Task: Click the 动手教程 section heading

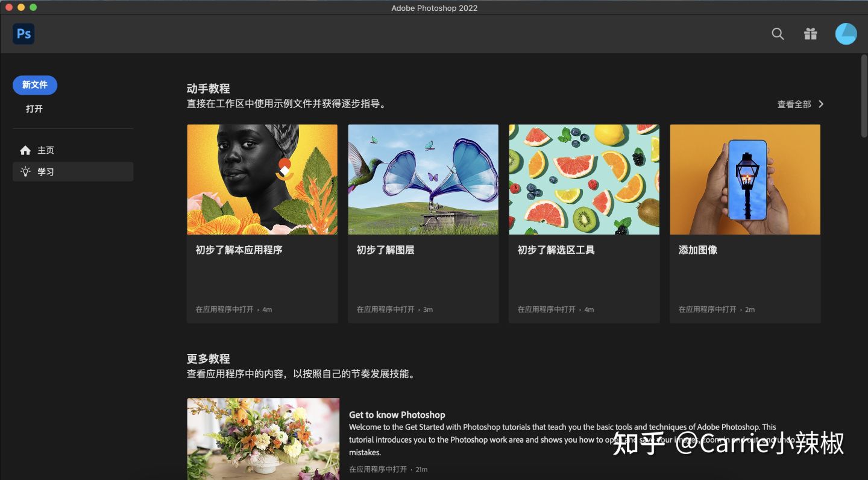Action: coord(208,89)
